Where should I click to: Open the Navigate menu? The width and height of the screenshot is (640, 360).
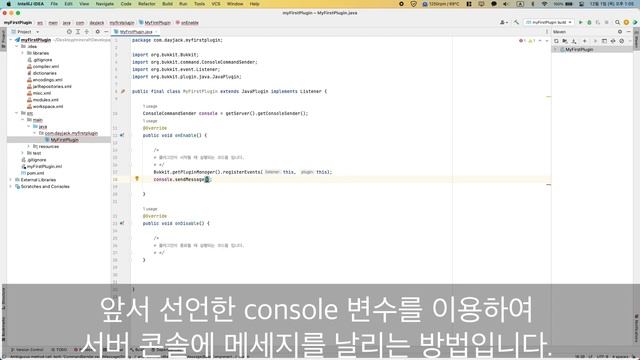[x=104, y=4]
